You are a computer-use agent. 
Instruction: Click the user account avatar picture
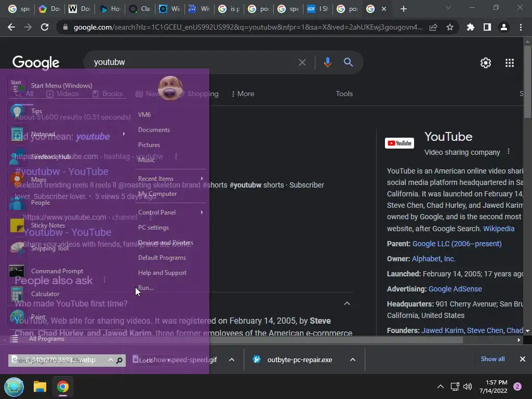[x=170, y=88]
